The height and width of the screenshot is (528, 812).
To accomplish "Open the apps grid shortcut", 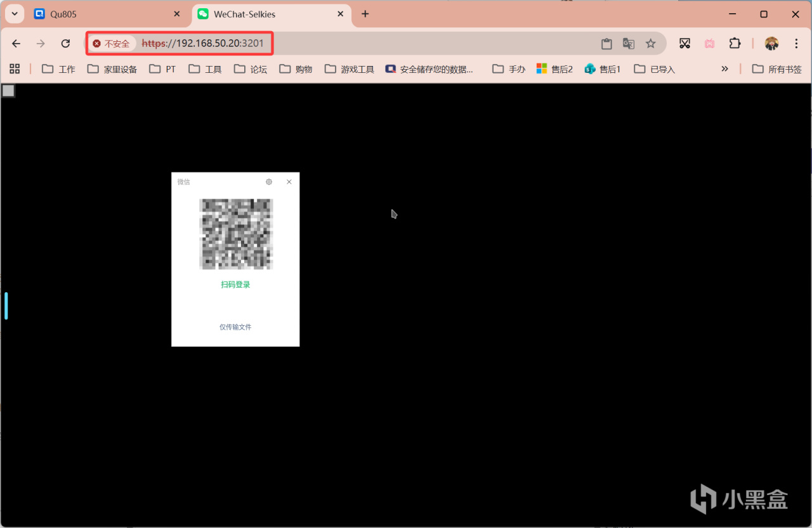I will [15, 69].
